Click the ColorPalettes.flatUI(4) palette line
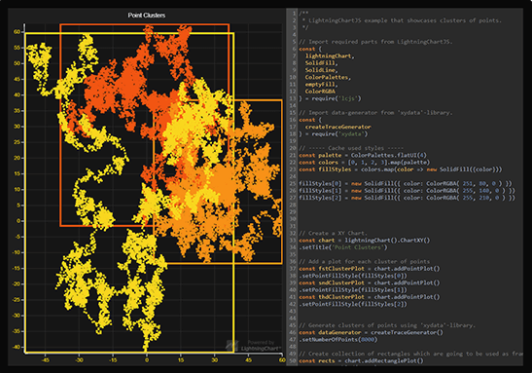This screenshot has width=532, height=373. tap(363, 155)
